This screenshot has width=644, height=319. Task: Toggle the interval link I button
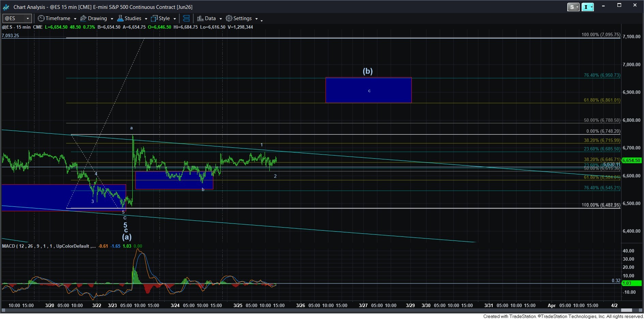[586, 7]
